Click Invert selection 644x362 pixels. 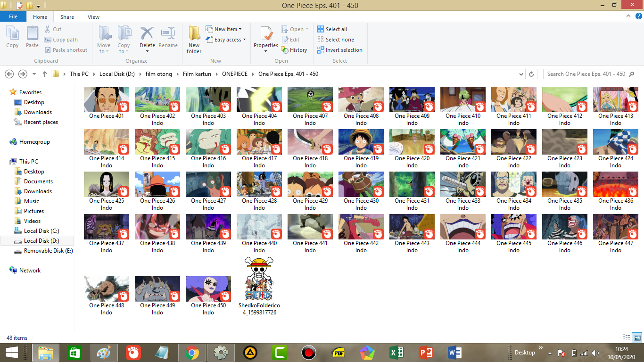coord(340,50)
